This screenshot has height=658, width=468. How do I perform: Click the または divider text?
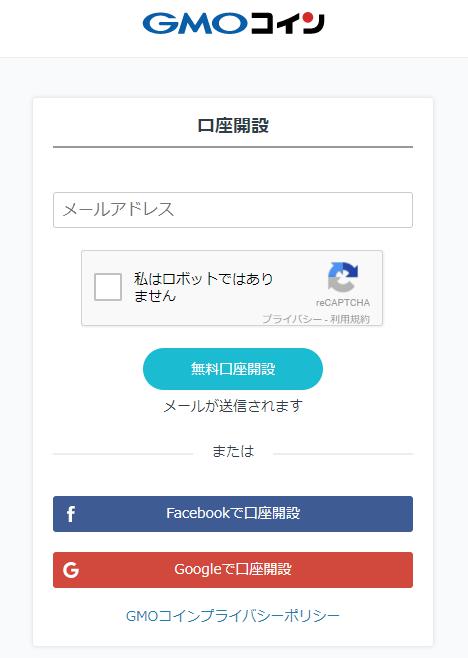(x=233, y=451)
